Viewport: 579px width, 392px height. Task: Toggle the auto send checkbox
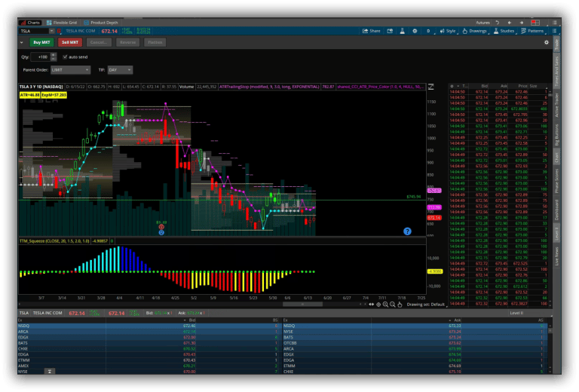[x=64, y=57]
